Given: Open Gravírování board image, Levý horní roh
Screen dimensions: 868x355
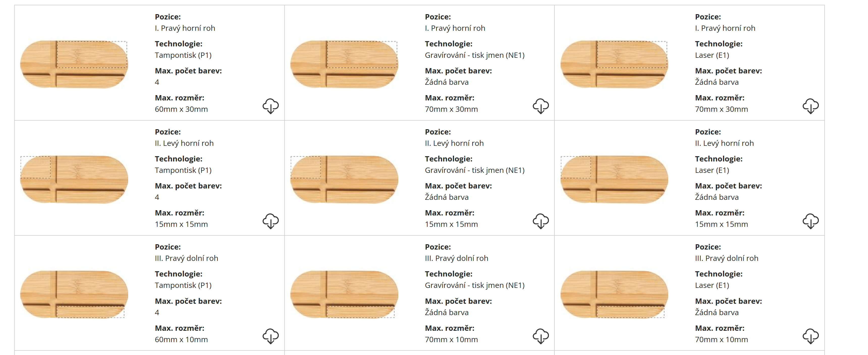Looking at the screenshot, I should (344, 179).
